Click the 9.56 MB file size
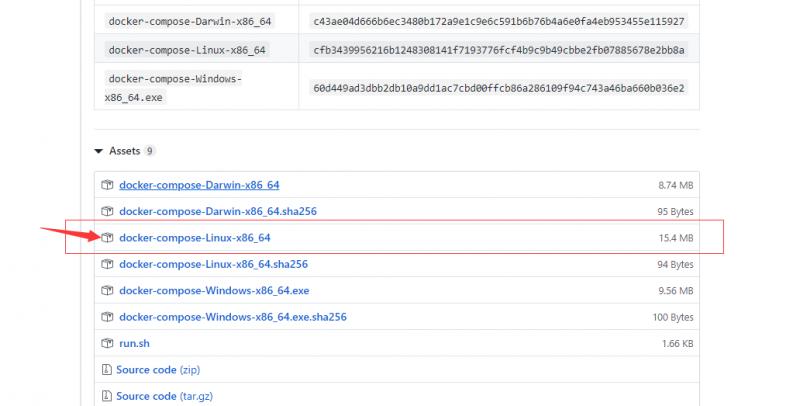The height and width of the screenshot is (406, 800). tap(676, 291)
